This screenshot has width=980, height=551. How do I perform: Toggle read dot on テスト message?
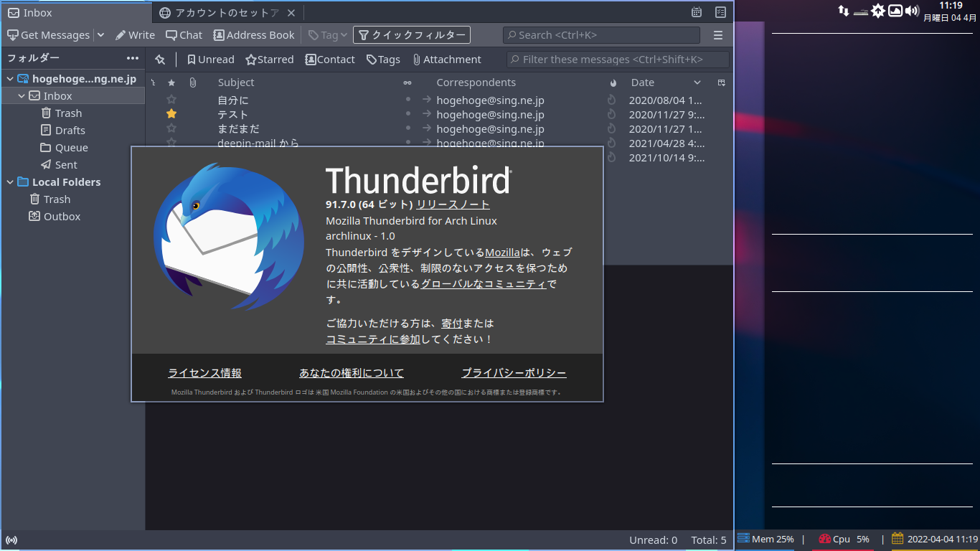[x=408, y=114]
